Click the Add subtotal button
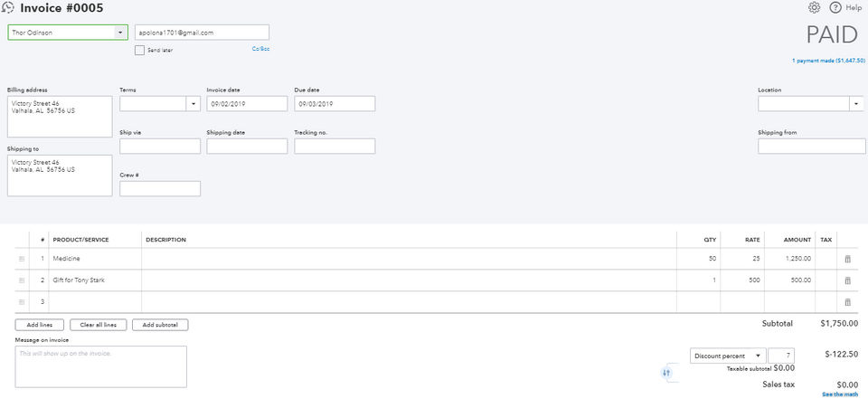The width and height of the screenshot is (868, 399). [x=160, y=325]
